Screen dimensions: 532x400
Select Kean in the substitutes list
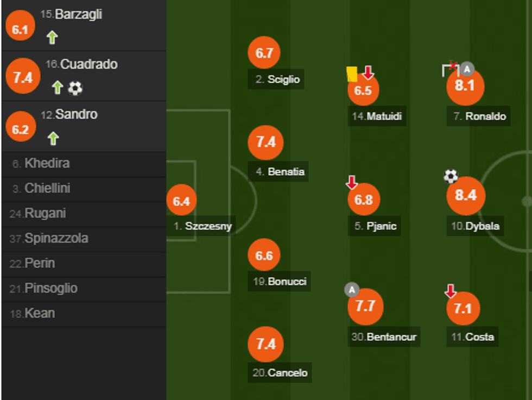(x=40, y=314)
